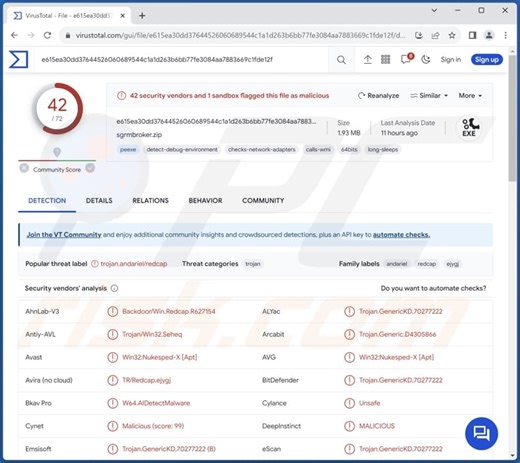Switch to the COMMUNITY tab
Screen dimensions: 520x463
pos(263,201)
